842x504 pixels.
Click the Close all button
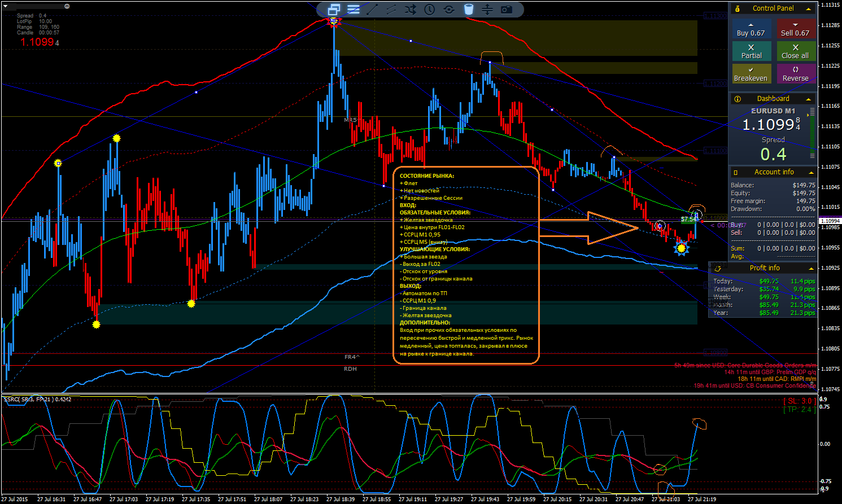(x=795, y=51)
